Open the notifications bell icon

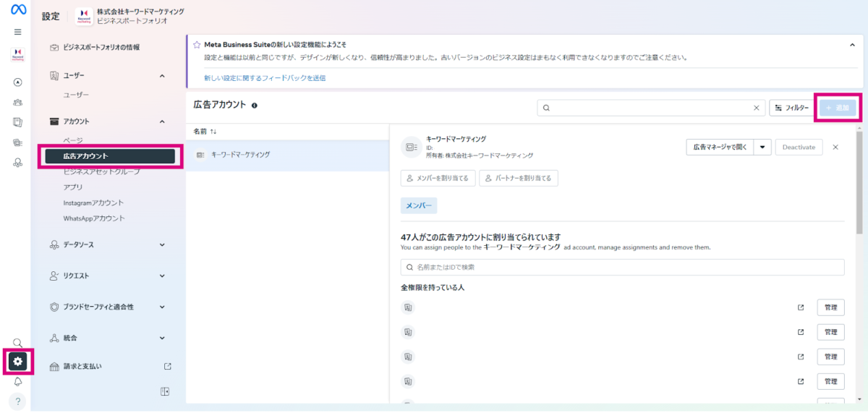(x=17, y=381)
